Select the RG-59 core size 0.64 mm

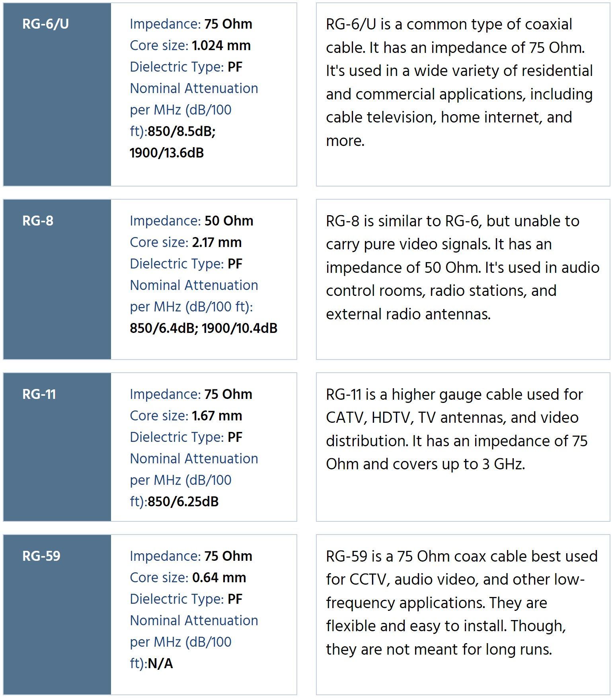pyautogui.click(x=219, y=577)
